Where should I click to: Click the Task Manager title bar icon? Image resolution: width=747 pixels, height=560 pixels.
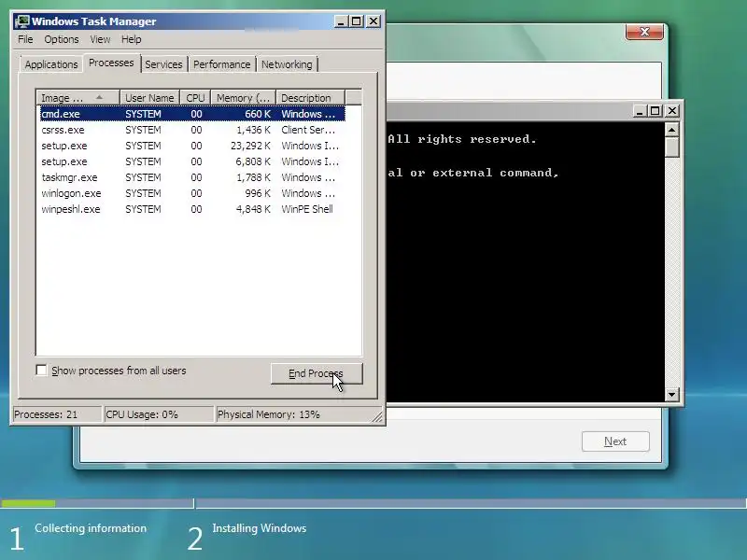(x=21, y=21)
